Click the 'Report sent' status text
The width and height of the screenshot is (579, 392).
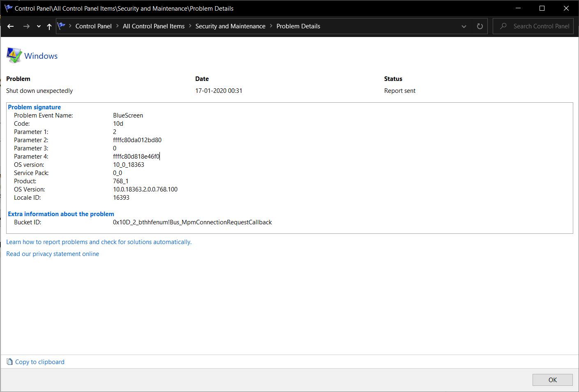pos(400,91)
